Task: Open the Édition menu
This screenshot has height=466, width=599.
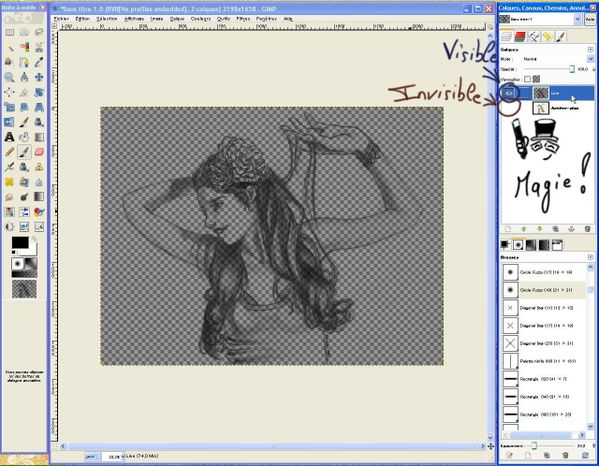Action: (83, 18)
